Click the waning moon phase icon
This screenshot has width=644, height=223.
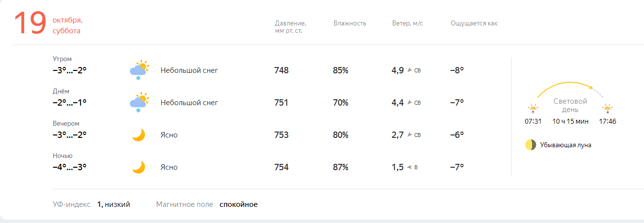click(x=531, y=145)
